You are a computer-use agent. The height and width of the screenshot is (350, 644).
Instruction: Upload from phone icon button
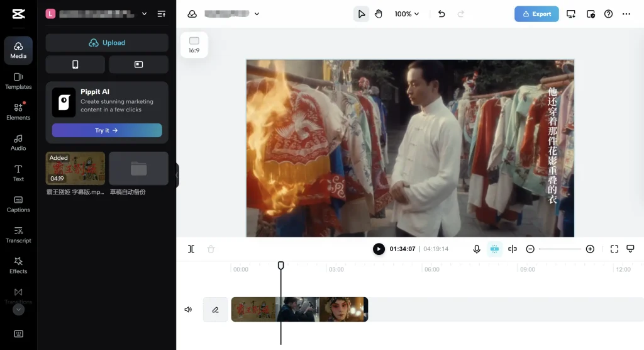(75, 65)
